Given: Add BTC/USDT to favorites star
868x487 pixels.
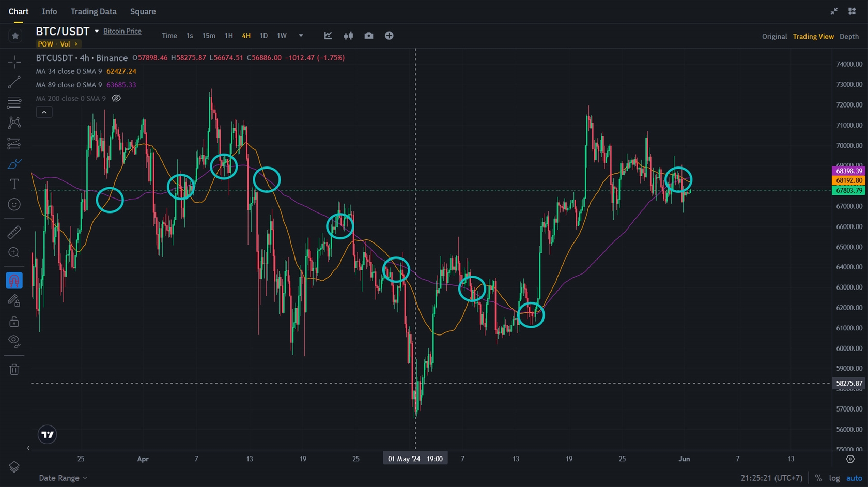Looking at the screenshot, I should pyautogui.click(x=15, y=36).
